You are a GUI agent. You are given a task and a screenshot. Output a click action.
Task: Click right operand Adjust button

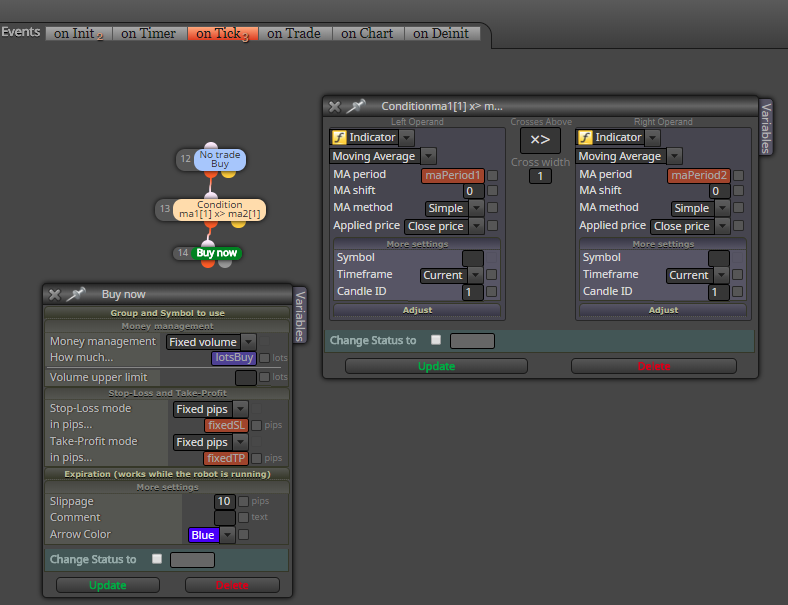[x=663, y=310]
